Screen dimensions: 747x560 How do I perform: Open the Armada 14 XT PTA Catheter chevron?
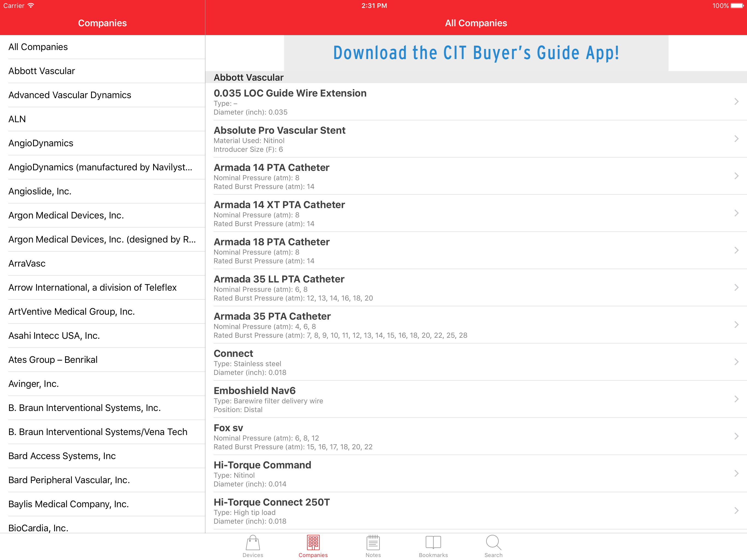click(x=737, y=213)
